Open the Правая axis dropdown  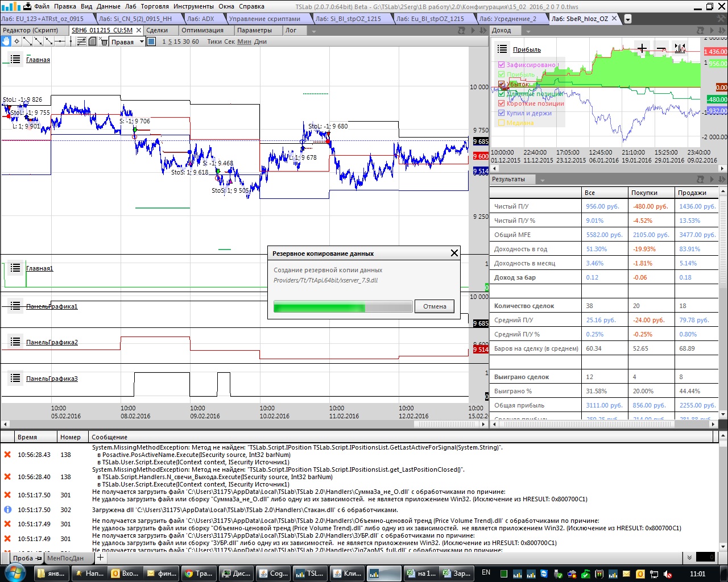(142, 41)
